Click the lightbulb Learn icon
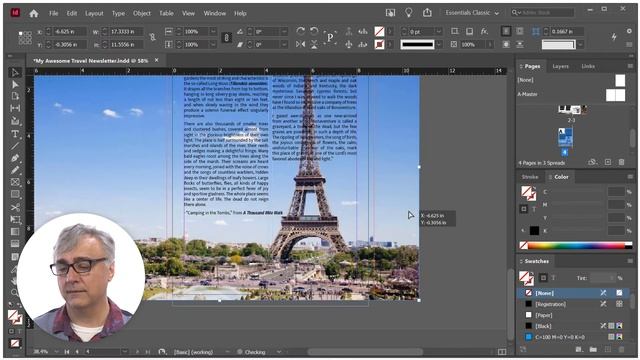640x360 pixels. 409,13
